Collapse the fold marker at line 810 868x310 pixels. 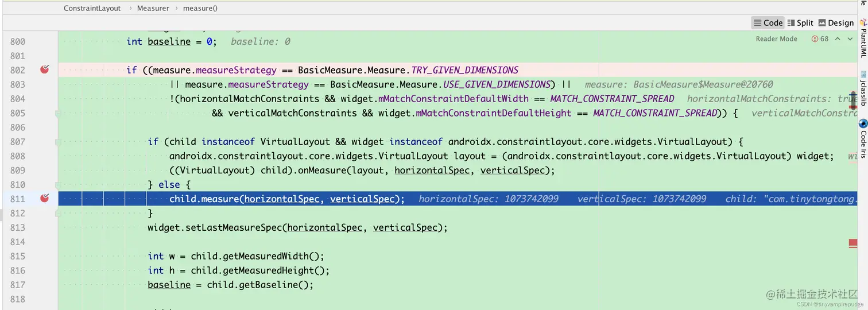pos(58,185)
